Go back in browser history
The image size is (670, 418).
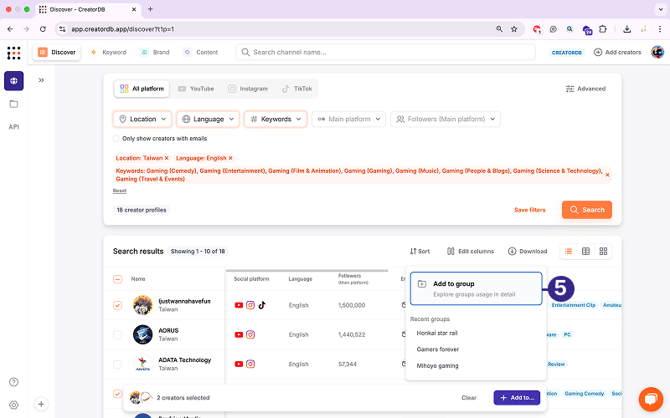click(x=10, y=29)
